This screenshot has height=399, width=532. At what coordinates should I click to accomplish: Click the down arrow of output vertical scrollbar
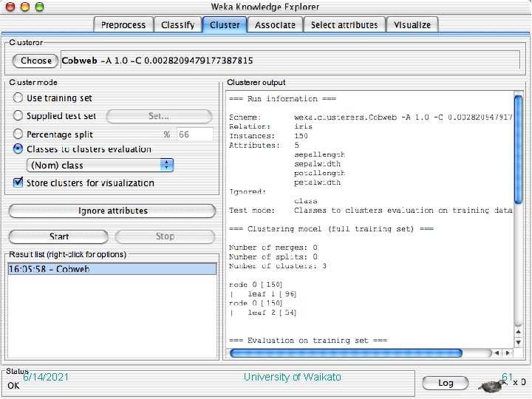click(518, 342)
